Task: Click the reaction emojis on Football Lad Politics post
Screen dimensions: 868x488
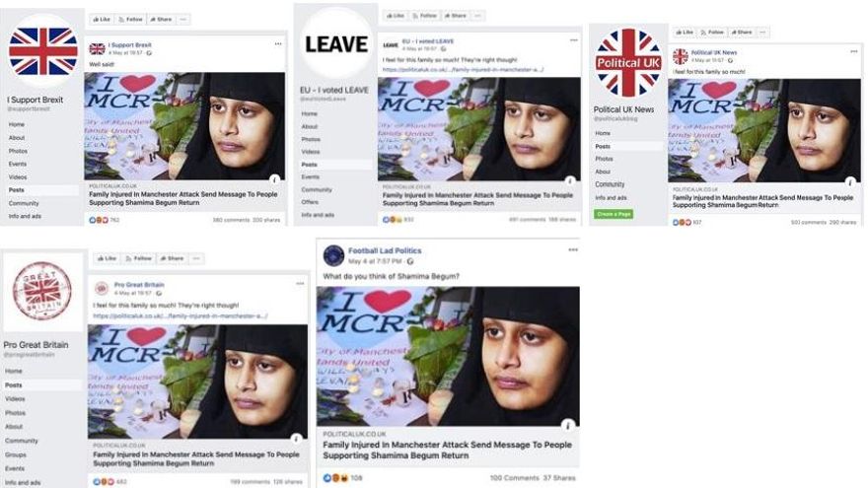Action: tap(335, 477)
